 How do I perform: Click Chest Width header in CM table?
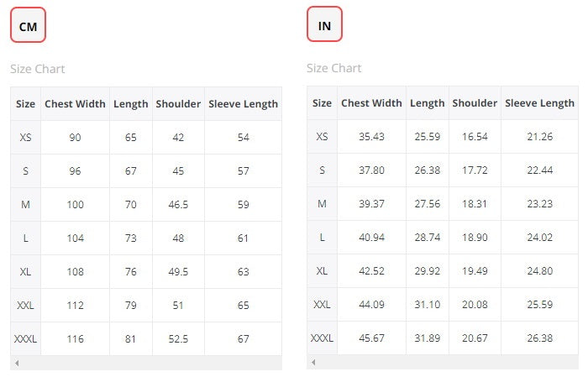click(x=75, y=104)
